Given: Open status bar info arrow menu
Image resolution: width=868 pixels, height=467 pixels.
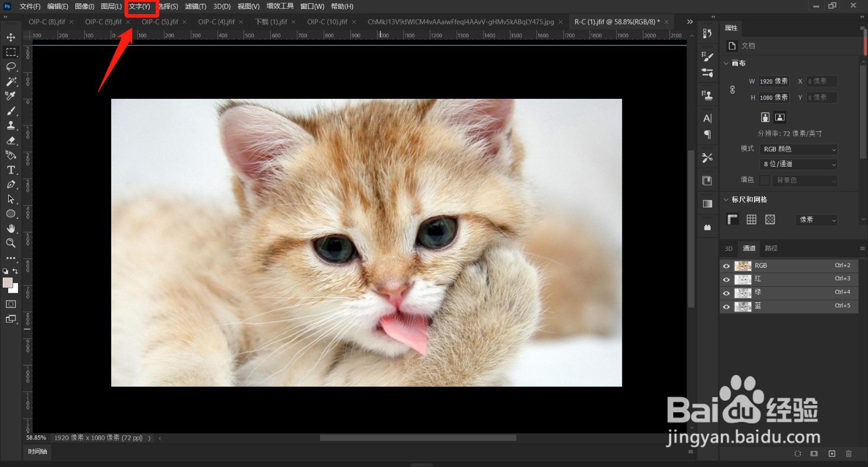Looking at the screenshot, I should pos(150,438).
